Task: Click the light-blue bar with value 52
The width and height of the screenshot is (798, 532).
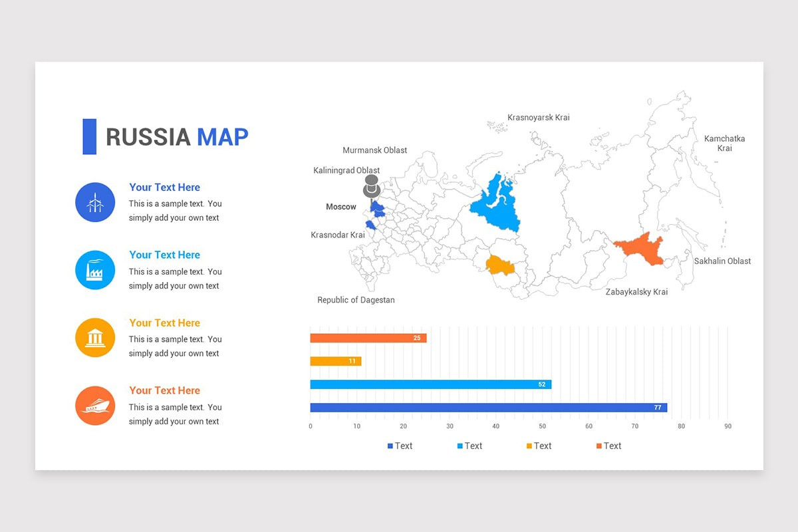Action: (x=431, y=384)
